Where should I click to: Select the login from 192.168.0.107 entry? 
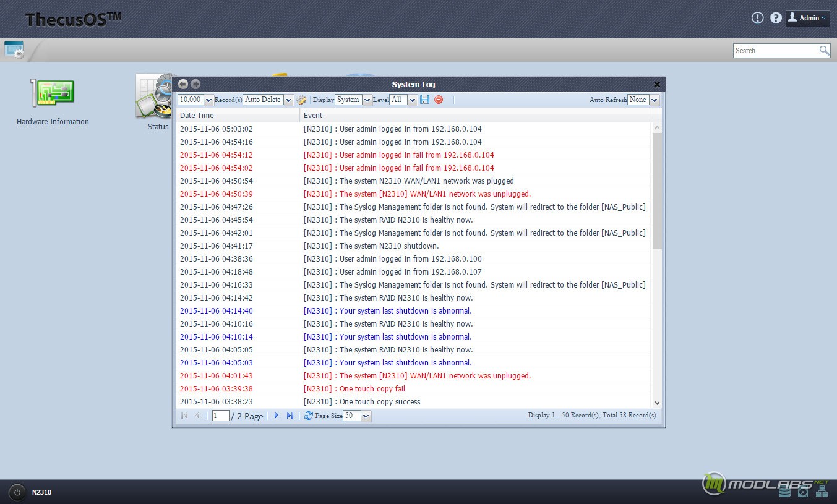[x=413, y=272]
